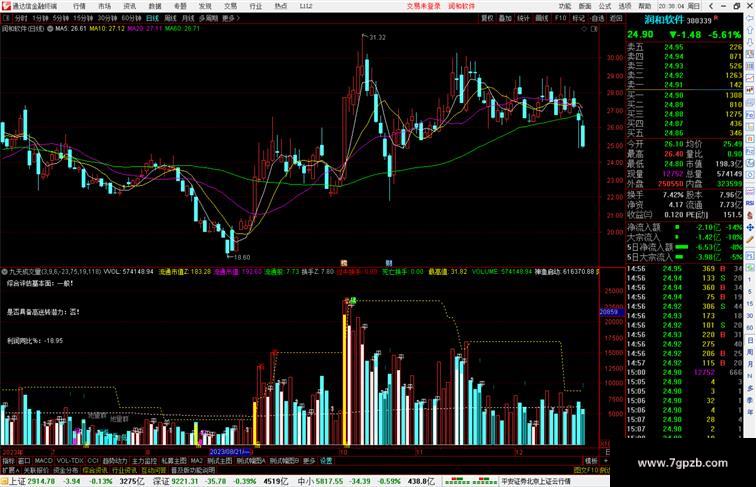This screenshot has width=756, height=487.
Task: Click the 模板 template button
Action: point(591,461)
